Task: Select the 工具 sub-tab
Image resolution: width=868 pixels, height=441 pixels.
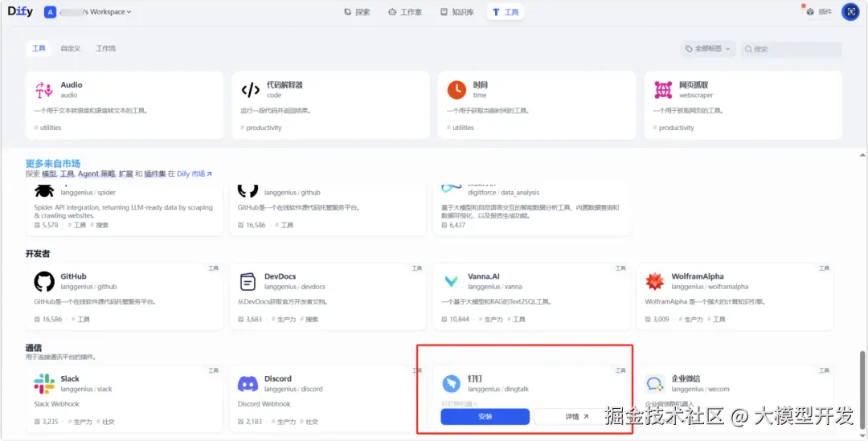Action: point(39,49)
